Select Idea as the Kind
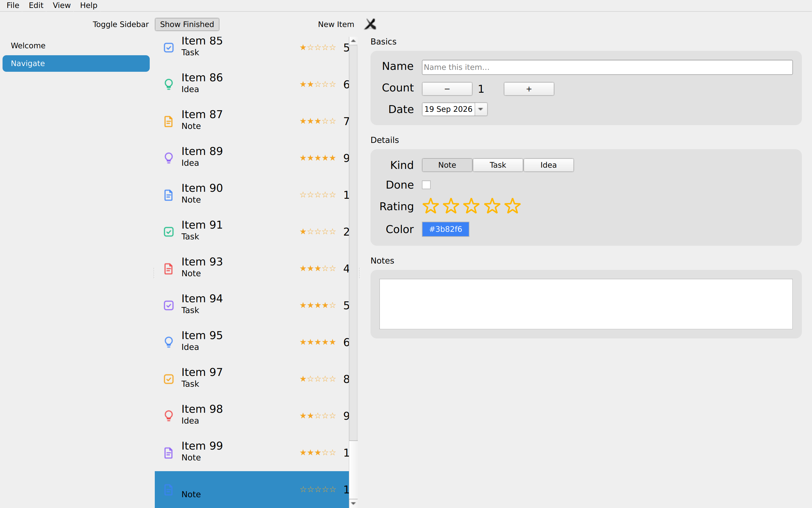 [x=549, y=165]
